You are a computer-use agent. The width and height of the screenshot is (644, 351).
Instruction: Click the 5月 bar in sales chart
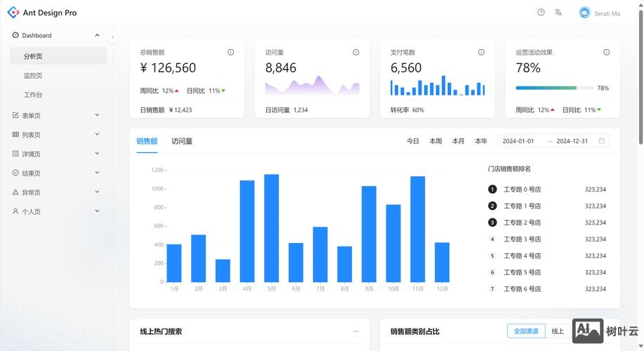tap(272, 228)
